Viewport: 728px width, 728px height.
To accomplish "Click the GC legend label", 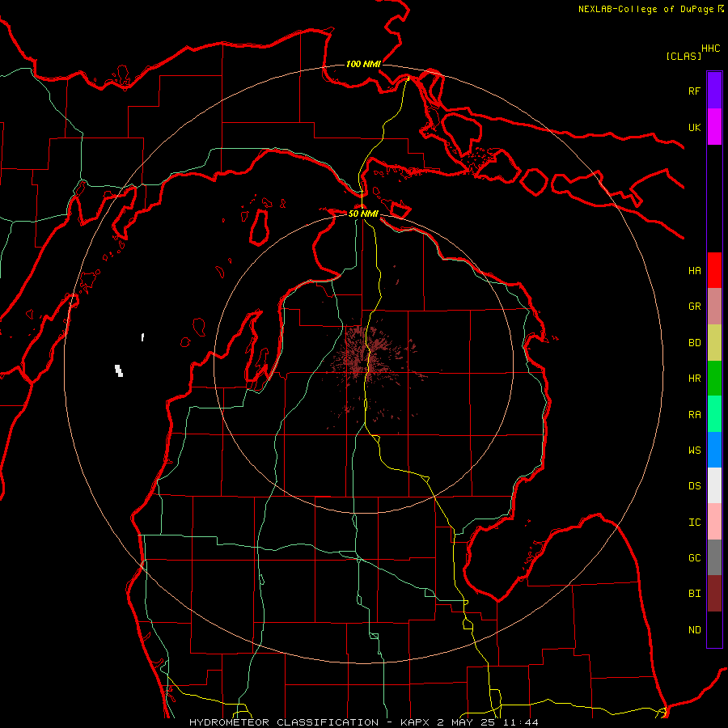I will 694,558.
